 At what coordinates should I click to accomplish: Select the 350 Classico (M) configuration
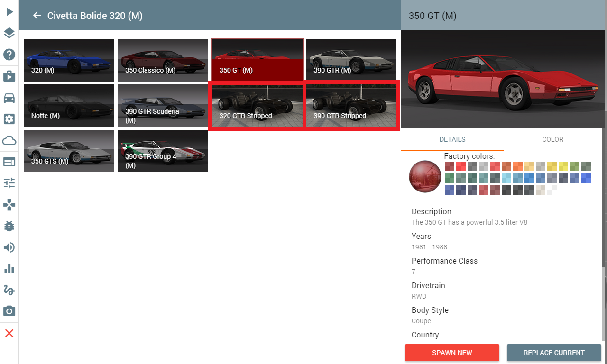163,60
